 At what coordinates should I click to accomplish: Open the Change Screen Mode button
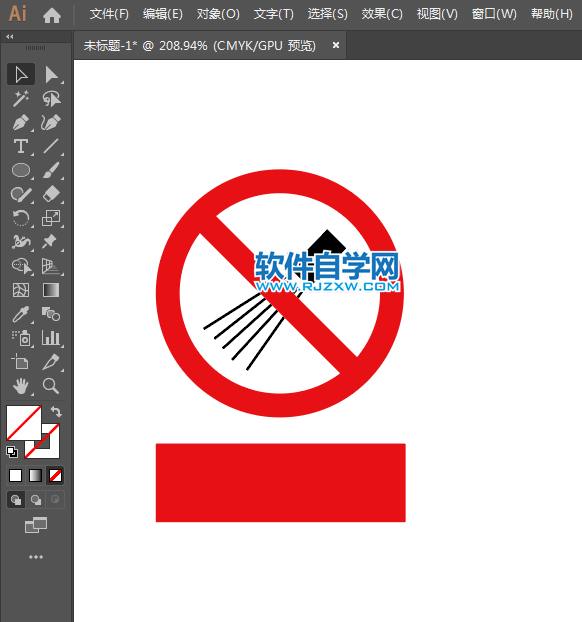click(x=36, y=525)
